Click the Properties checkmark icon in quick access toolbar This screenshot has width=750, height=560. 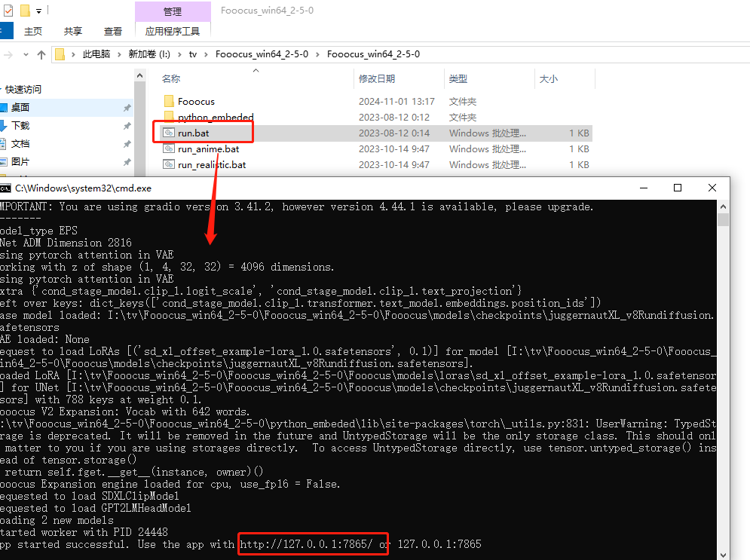coord(8,11)
